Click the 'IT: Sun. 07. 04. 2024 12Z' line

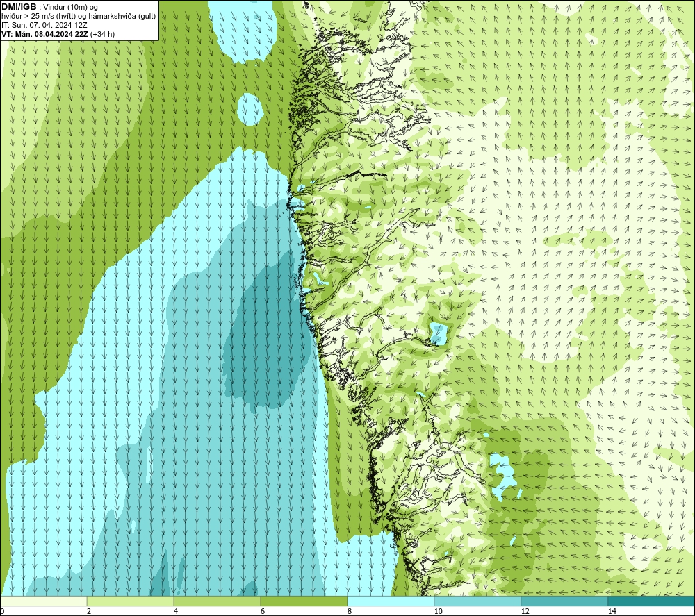pos(44,25)
